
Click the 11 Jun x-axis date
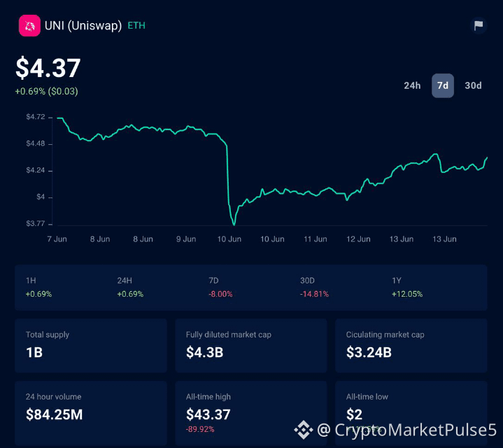(x=316, y=239)
